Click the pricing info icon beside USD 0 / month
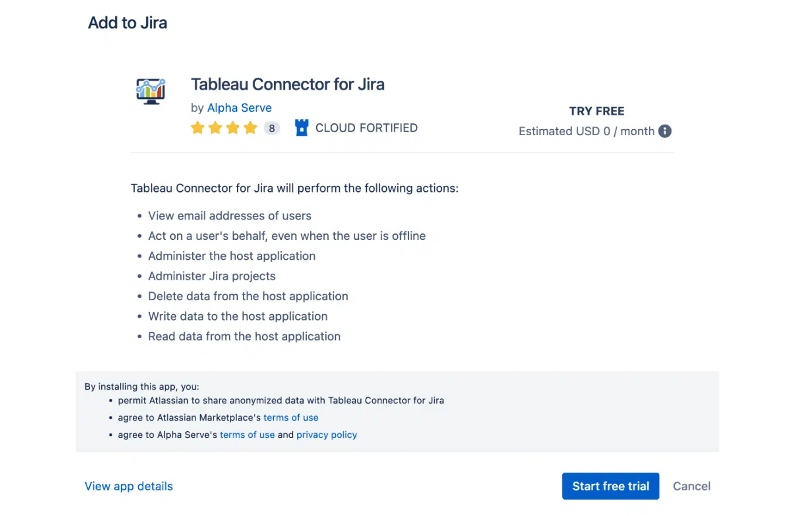The height and width of the screenshot is (516, 812). (x=665, y=131)
